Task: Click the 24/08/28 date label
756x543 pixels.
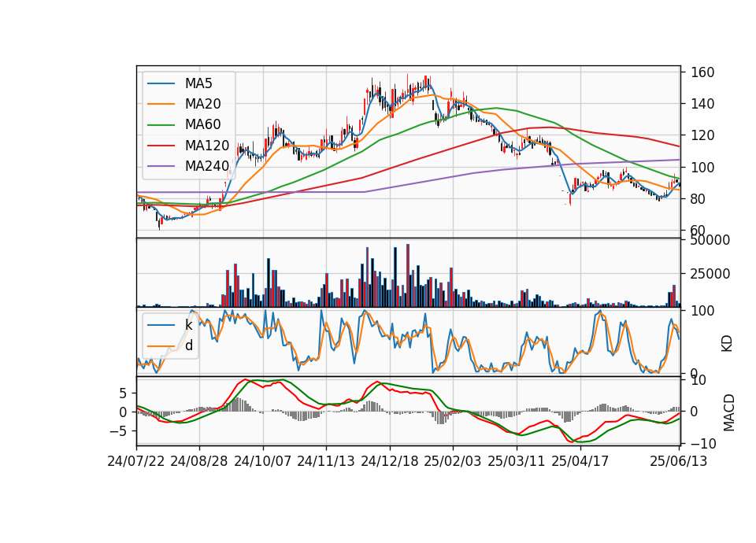Action: [199, 461]
